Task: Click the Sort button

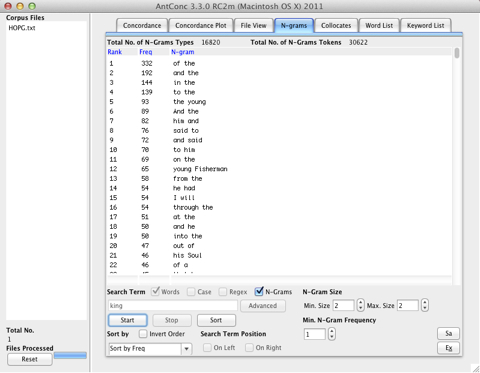Action: click(x=216, y=320)
